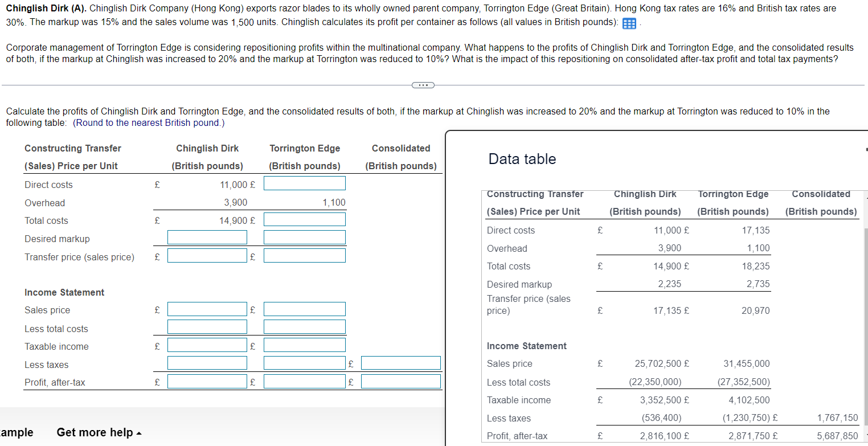Select Torrington Edge Taxable income input field

click(304, 345)
